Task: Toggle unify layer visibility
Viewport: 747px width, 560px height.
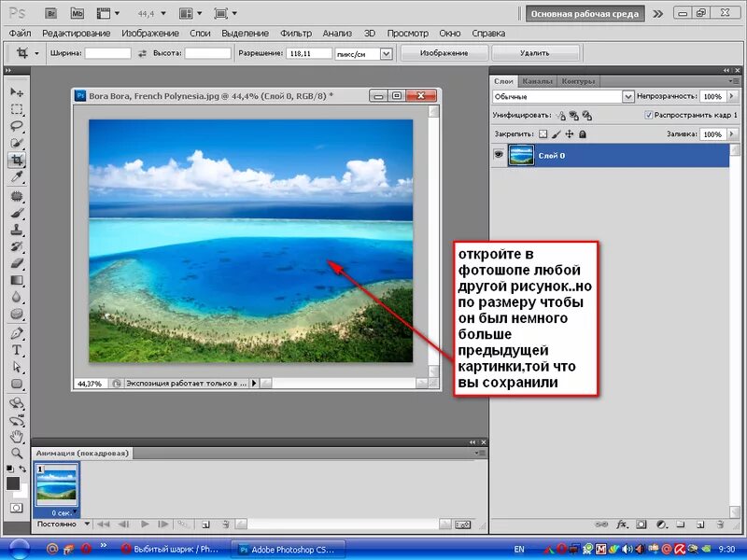Action: click(x=574, y=115)
